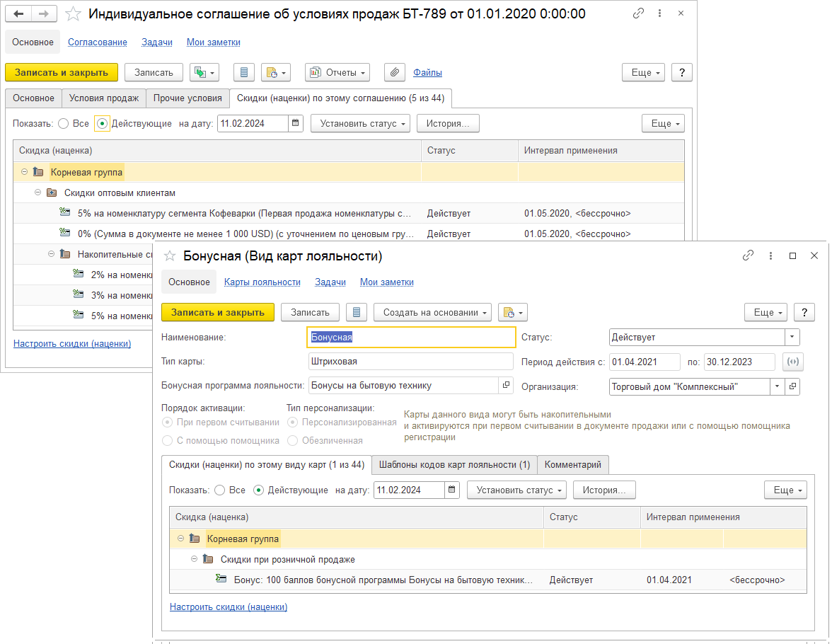The image size is (832, 644).
Task: Collapse the Скидки оптовым клиентам tree group
Action: 38,192
